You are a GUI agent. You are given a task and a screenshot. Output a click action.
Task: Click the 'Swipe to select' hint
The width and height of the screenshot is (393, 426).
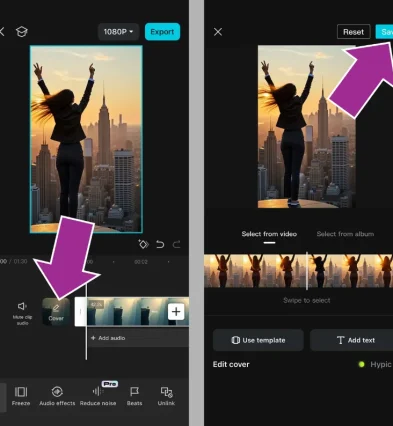point(307,300)
